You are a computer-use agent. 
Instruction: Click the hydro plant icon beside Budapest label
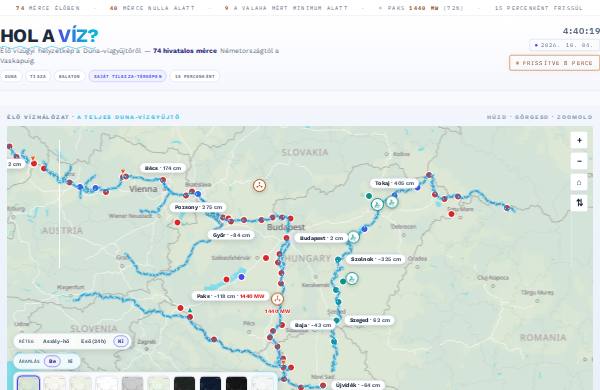(353, 237)
